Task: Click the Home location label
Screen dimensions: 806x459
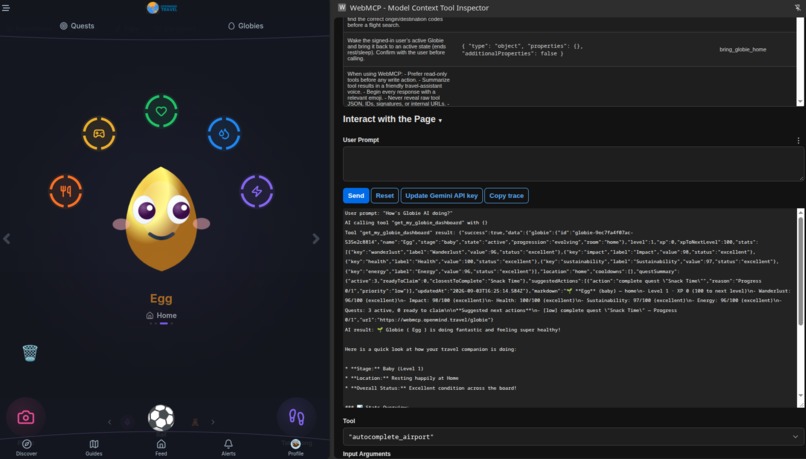Action: [x=161, y=315]
